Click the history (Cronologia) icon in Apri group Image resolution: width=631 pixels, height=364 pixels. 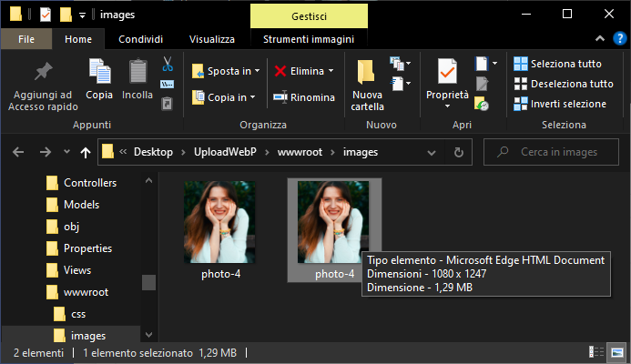pos(482,104)
